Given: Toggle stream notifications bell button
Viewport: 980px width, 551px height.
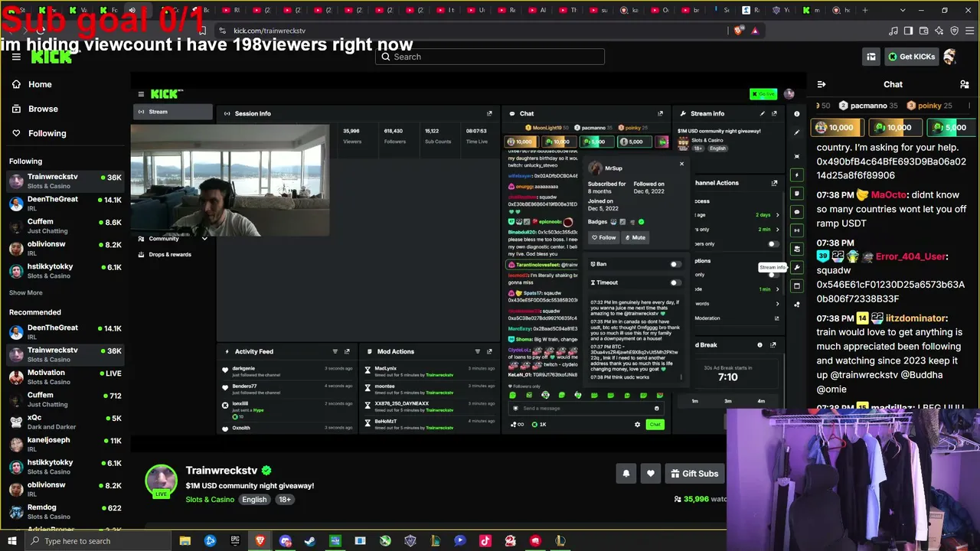Looking at the screenshot, I should [626, 474].
